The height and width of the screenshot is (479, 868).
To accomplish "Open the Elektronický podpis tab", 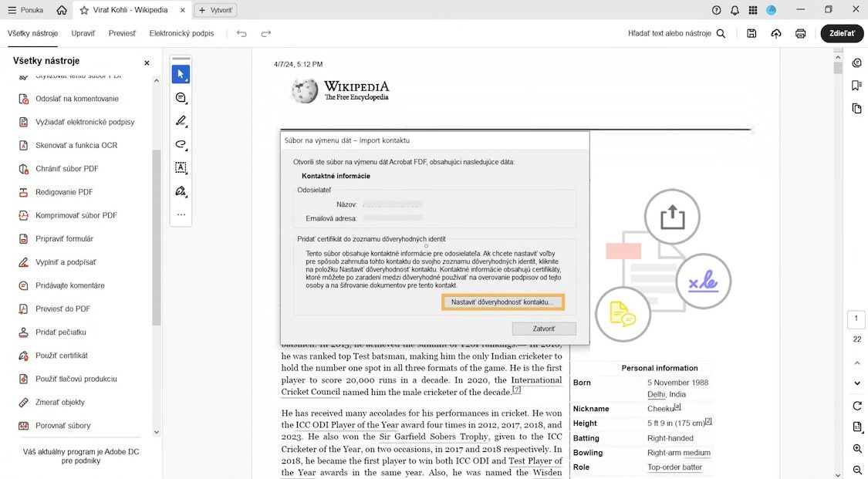I will click(x=181, y=33).
